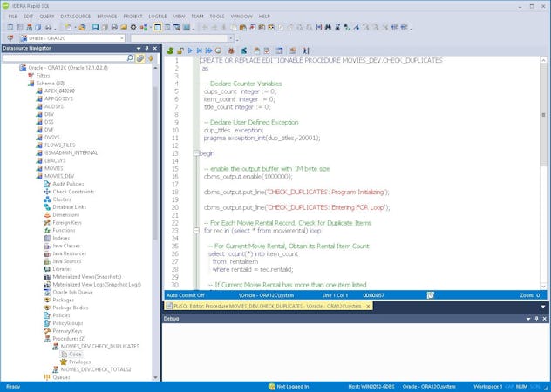
Task: Click the open-folder icon with globe in toolbar
Action: [x=82, y=27]
